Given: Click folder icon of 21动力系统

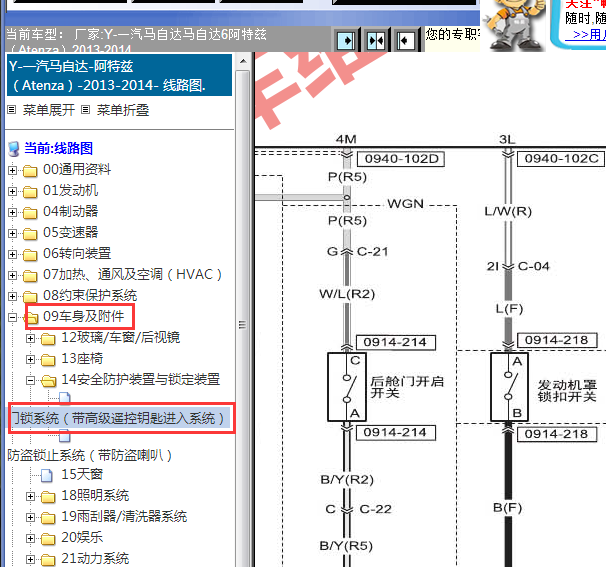Looking at the screenshot, I should 48,559.
